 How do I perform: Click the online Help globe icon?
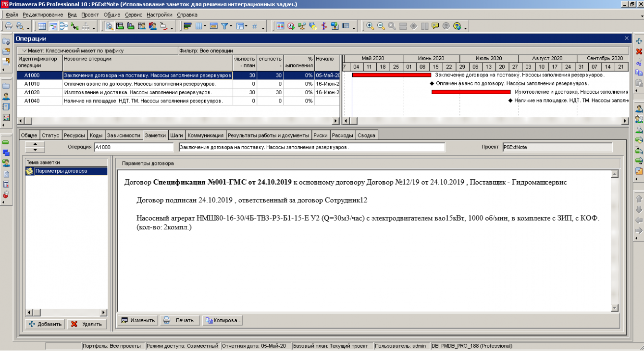[x=457, y=26]
